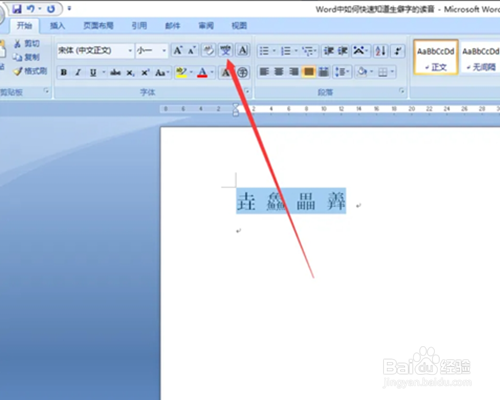Switch to the 开始 (Home) tab
Image resolution: width=500 pixels, height=400 pixels.
click(24, 26)
